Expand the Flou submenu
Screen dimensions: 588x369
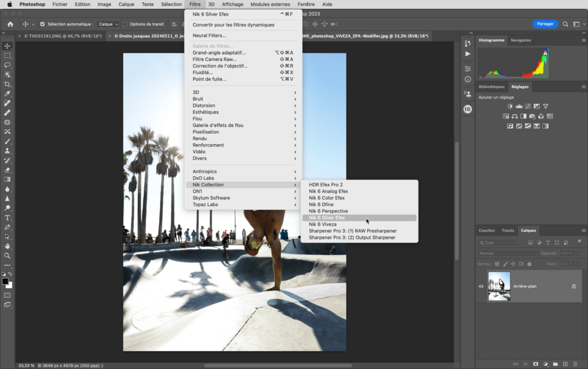pyautogui.click(x=244, y=119)
